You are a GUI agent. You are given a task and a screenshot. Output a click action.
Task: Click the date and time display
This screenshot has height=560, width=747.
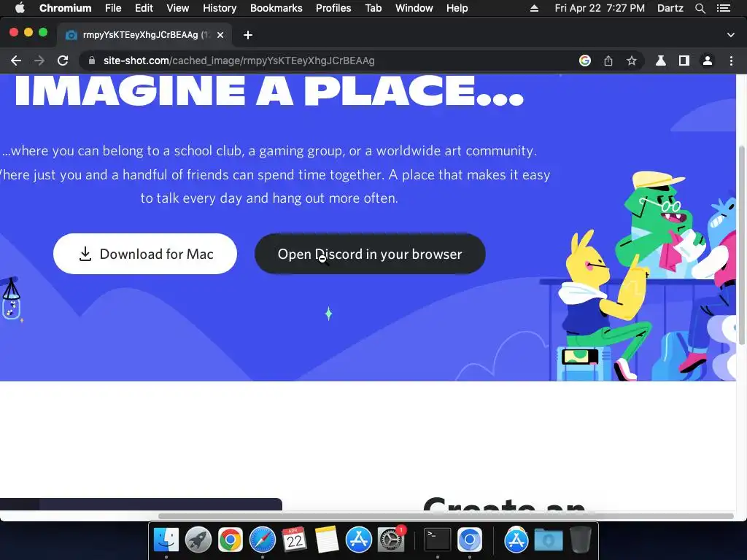tap(600, 8)
